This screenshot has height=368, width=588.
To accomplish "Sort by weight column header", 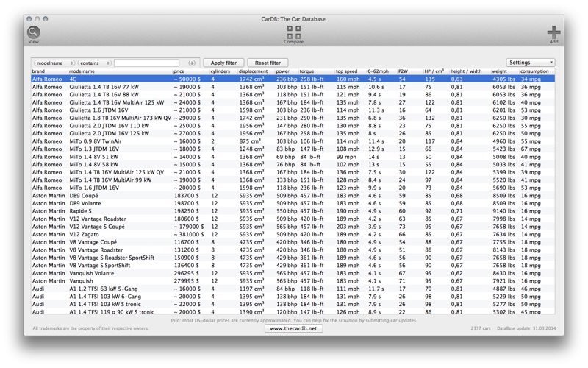I will [505, 71].
